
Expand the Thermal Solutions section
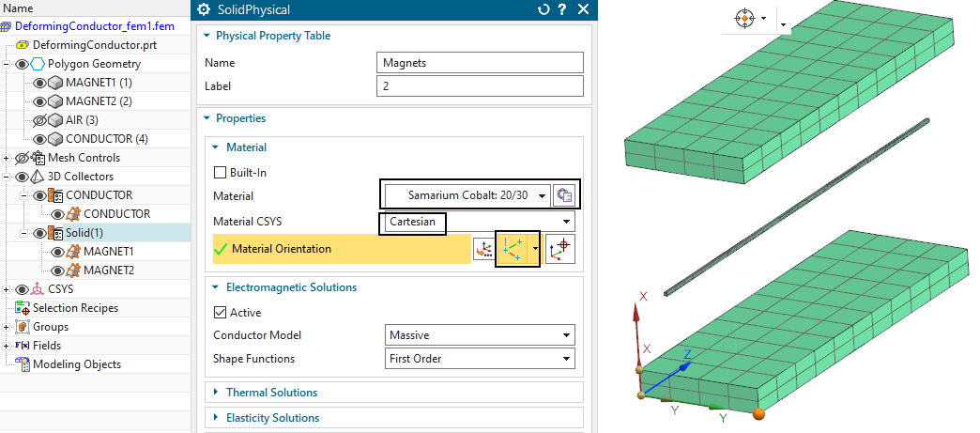271,393
